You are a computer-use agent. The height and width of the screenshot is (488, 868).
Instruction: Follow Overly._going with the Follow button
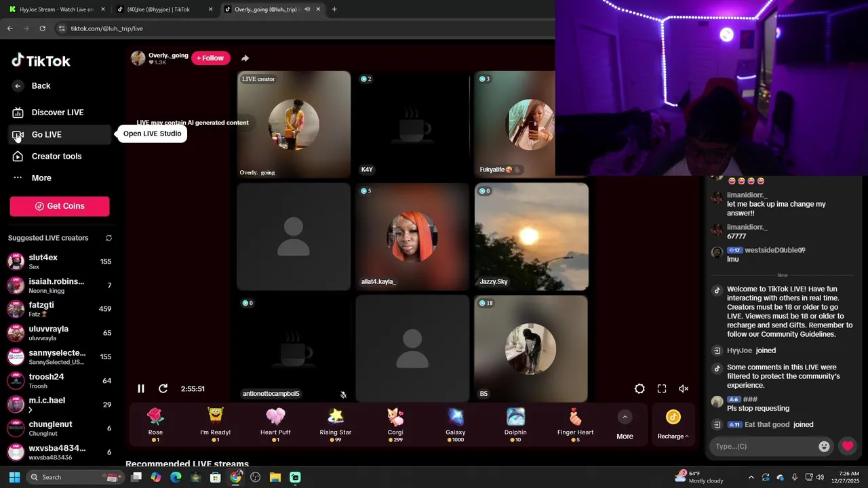coord(210,58)
